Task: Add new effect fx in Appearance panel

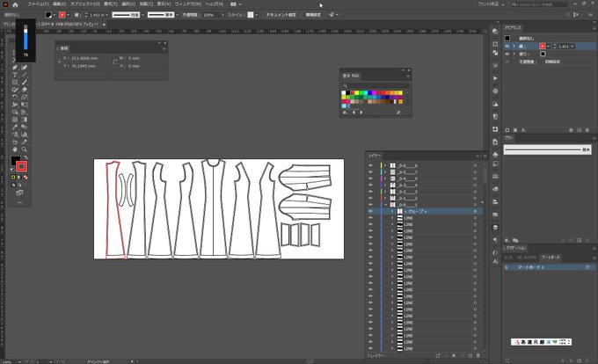Action: (523, 130)
